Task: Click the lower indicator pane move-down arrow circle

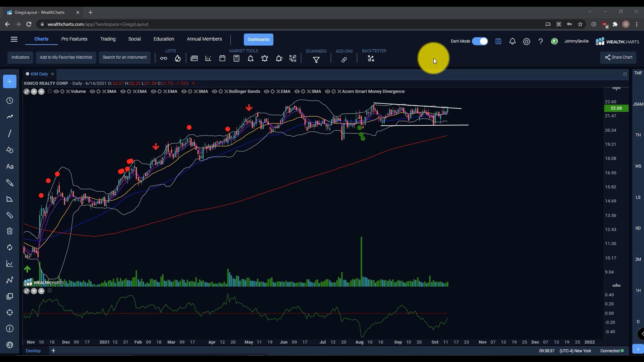Action: [x=34, y=291]
